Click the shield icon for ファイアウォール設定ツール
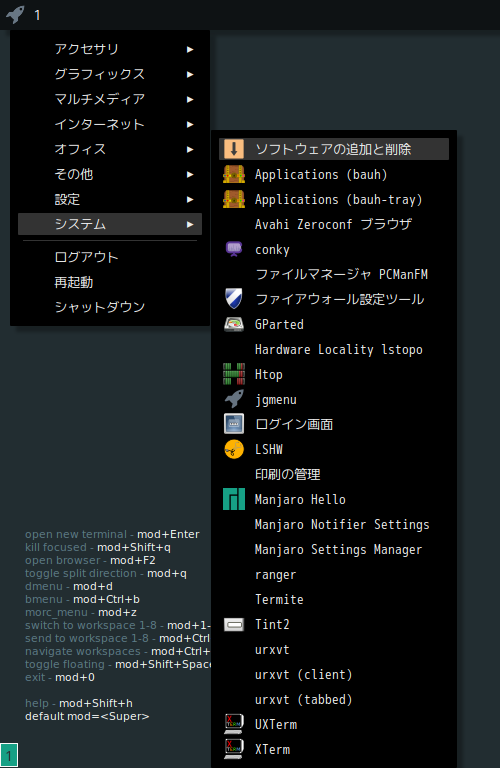Image resolution: width=500 pixels, height=768 pixels. click(x=234, y=299)
